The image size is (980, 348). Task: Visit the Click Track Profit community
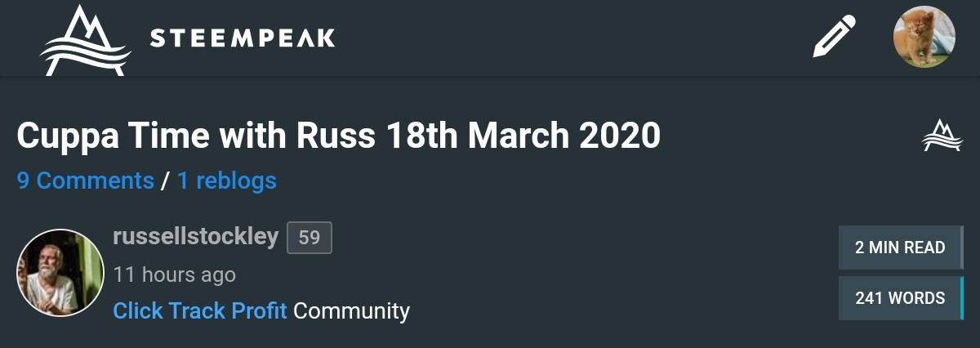pos(199,310)
